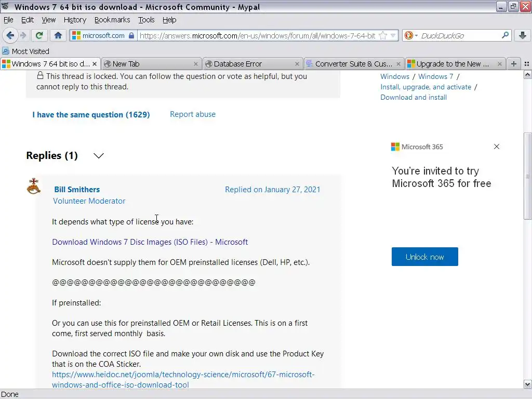Click the padlock site identity icon
The height and width of the screenshot is (399, 532).
tap(131, 35)
